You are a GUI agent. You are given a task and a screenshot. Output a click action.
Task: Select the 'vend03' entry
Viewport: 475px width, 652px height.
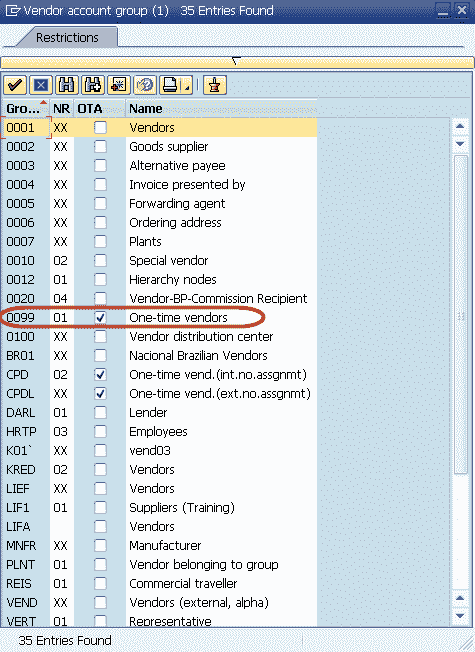coord(150,450)
